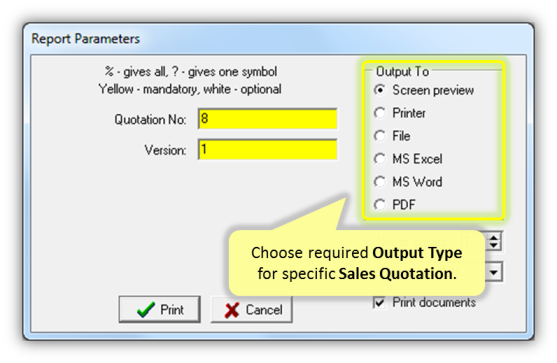This screenshot has width=557, height=363.
Task: Increase copies with the spinner up arrow
Action: coord(493,237)
